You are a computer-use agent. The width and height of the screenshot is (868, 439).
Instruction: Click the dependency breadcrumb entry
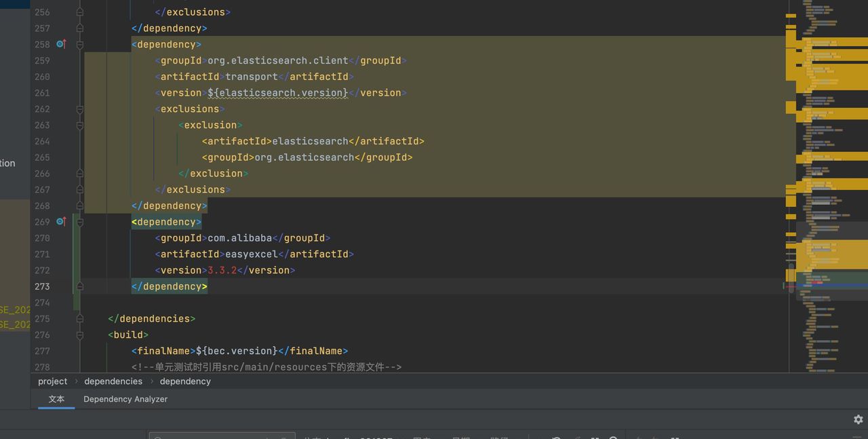(x=185, y=381)
